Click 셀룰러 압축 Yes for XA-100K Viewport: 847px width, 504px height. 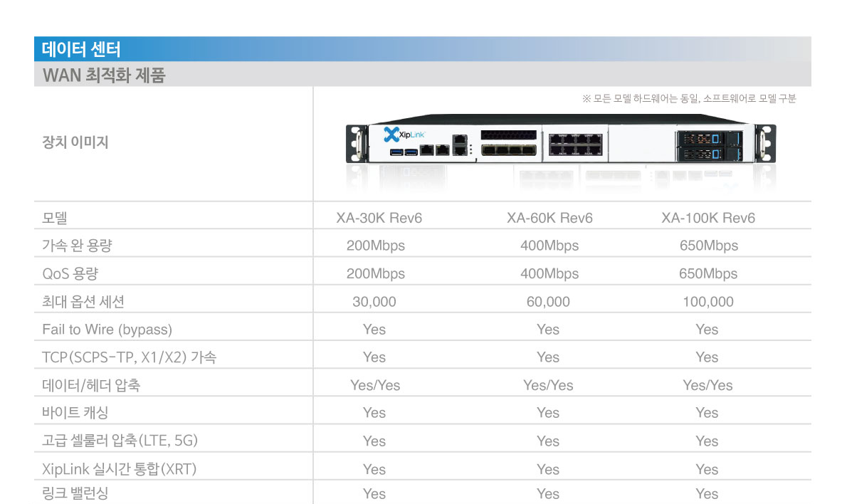click(707, 441)
